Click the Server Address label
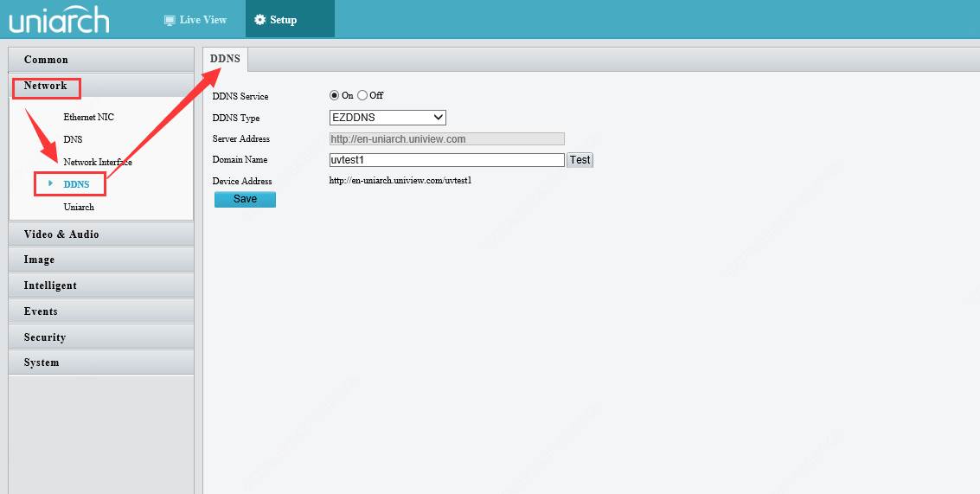 [x=241, y=138]
